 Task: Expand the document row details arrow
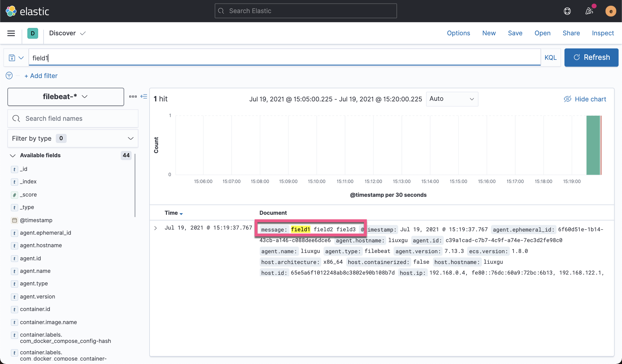click(x=155, y=228)
